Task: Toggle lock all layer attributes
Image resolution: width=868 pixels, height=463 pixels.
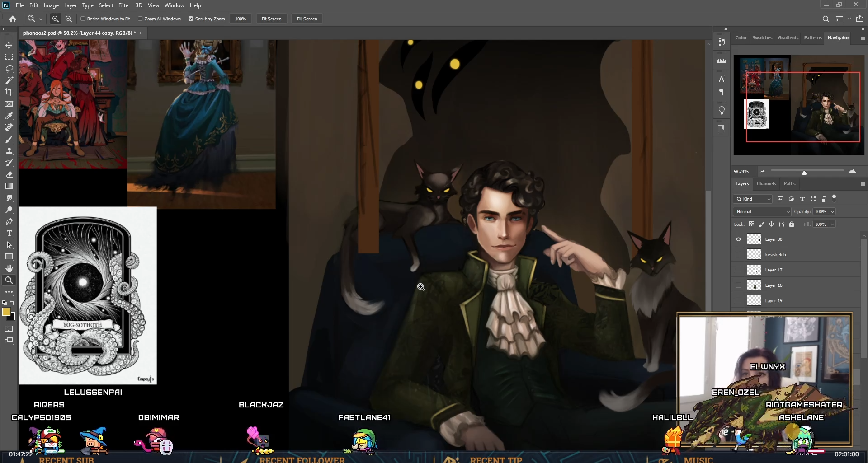Action: pyautogui.click(x=791, y=224)
